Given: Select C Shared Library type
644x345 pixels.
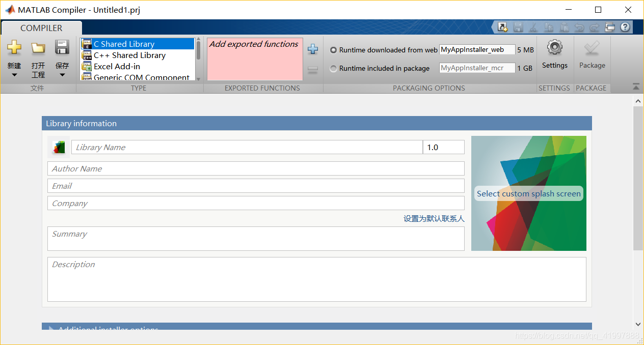Looking at the screenshot, I should tap(138, 44).
